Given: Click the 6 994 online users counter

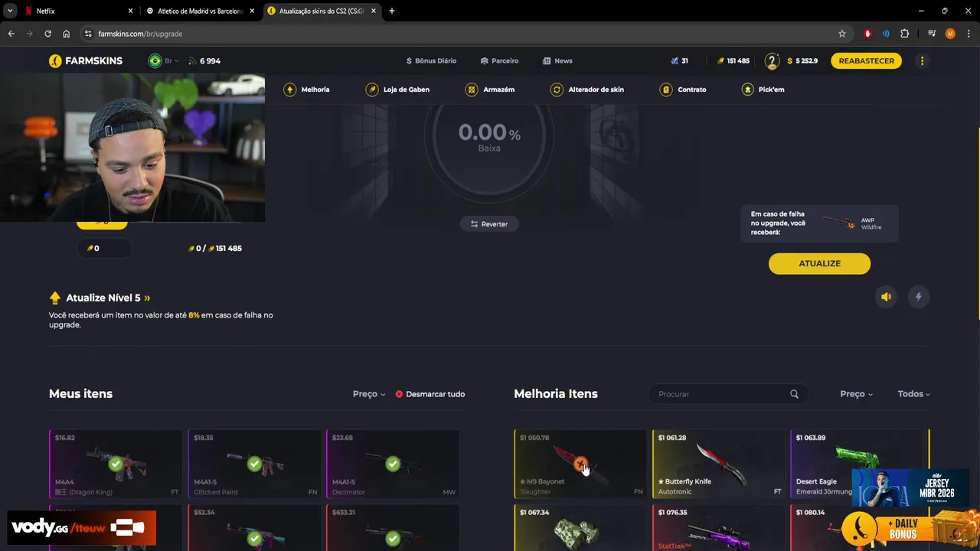Looking at the screenshot, I should pyautogui.click(x=204, y=60).
